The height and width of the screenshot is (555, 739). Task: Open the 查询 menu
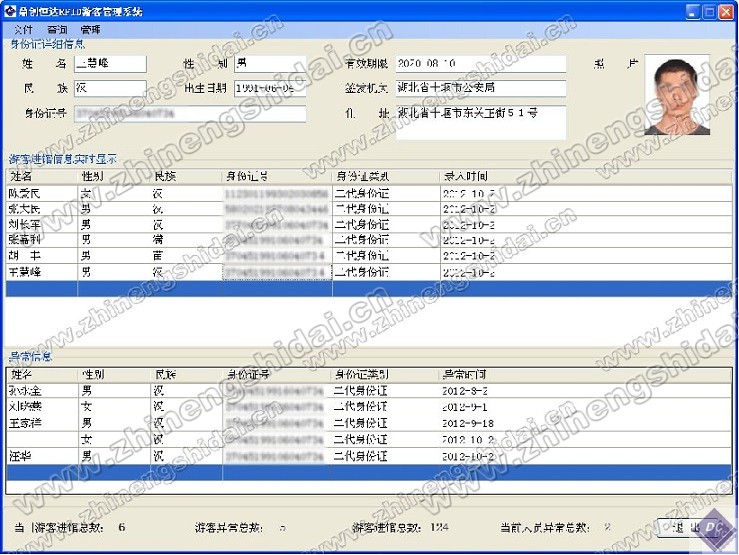click(x=57, y=30)
